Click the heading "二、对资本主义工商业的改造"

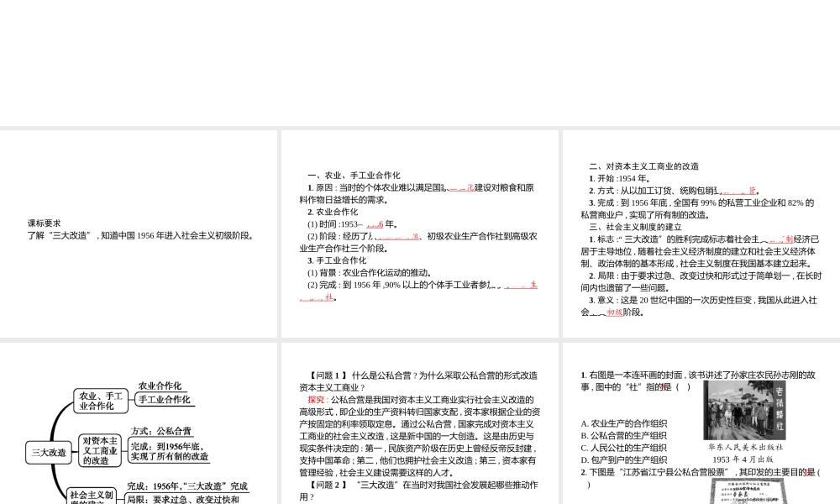coord(644,166)
